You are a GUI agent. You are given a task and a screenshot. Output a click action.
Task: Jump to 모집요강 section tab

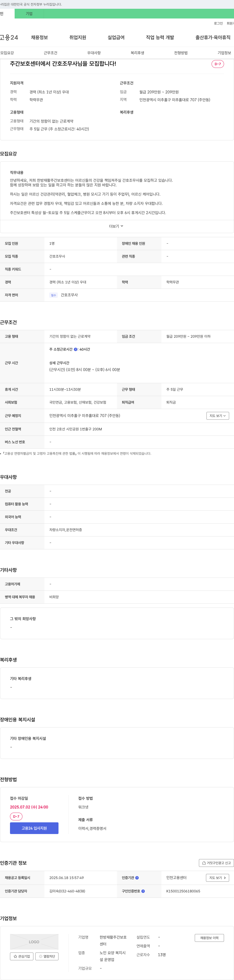pyautogui.click(x=7, y=53)
